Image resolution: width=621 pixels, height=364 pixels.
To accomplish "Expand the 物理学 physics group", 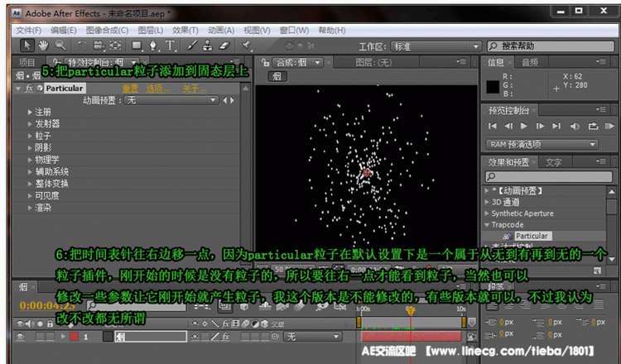I will pyautogui.click(x=30, y=160).
